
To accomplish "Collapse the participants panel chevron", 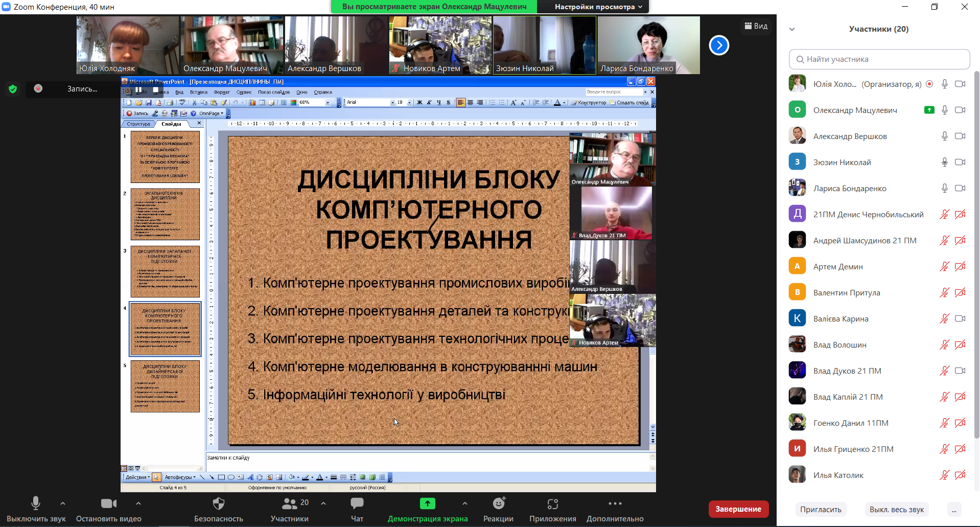I will tap(792, 29).
